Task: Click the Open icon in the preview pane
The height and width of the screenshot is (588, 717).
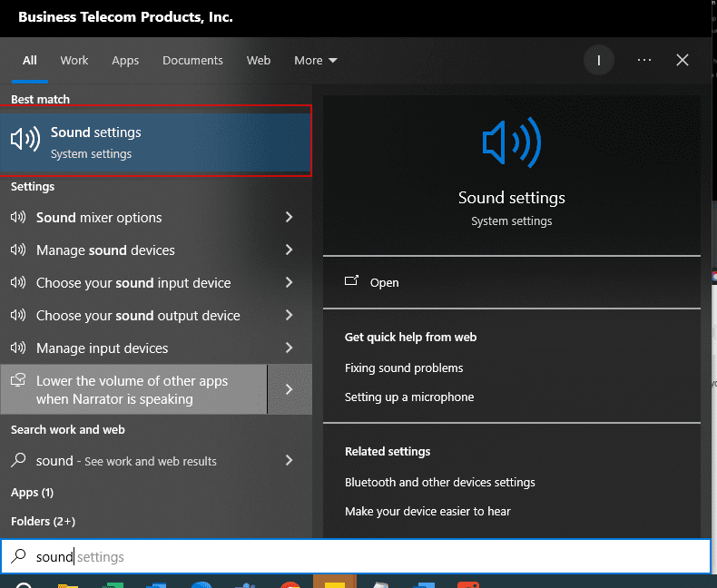Action: click(x=352, y=282)
